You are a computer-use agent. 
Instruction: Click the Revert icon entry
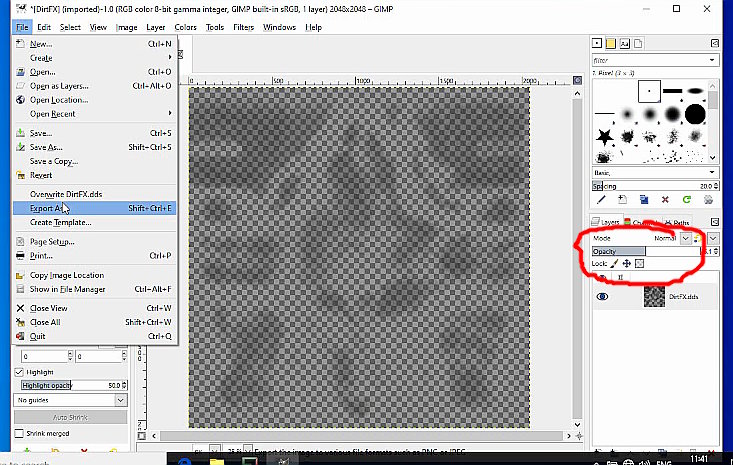pos(20,175)
